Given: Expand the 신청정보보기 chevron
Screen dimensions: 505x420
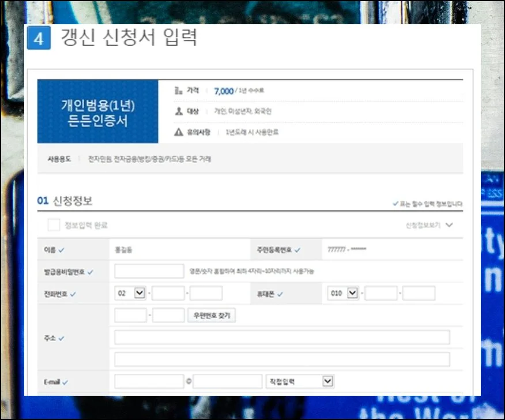Looking at the screenshot, I should point(449,225).
